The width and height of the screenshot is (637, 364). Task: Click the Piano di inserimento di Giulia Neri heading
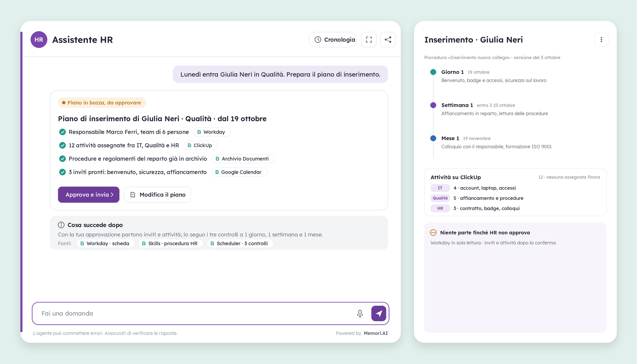pyautogui.click(x=162, y=118)
